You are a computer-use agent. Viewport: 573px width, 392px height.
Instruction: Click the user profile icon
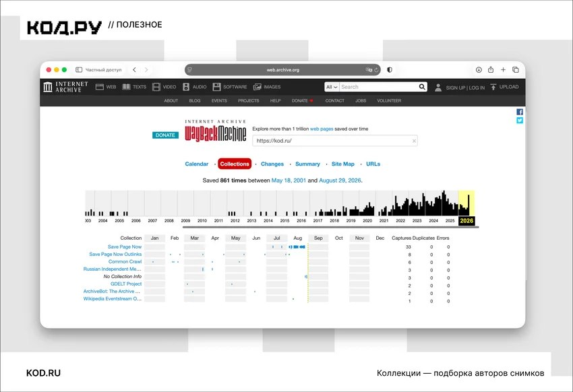(438, 88)
